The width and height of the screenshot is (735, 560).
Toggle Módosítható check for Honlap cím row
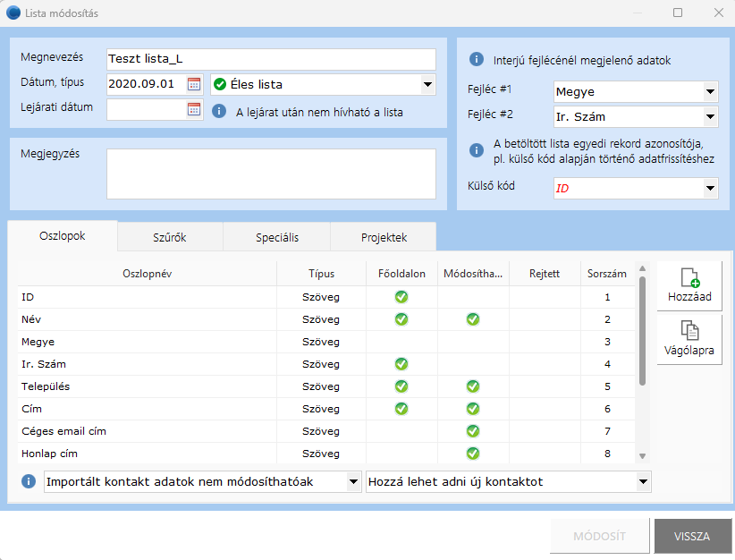point(473,453)
